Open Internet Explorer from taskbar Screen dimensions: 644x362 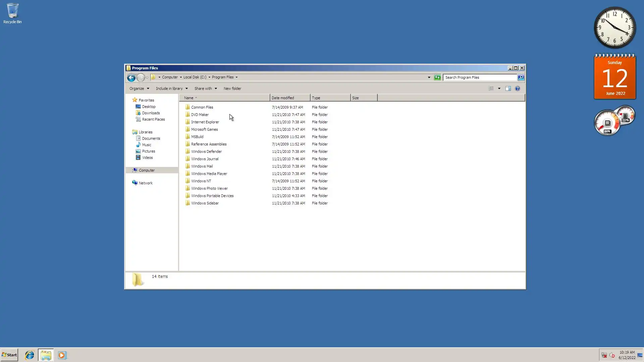pos(30,355)
